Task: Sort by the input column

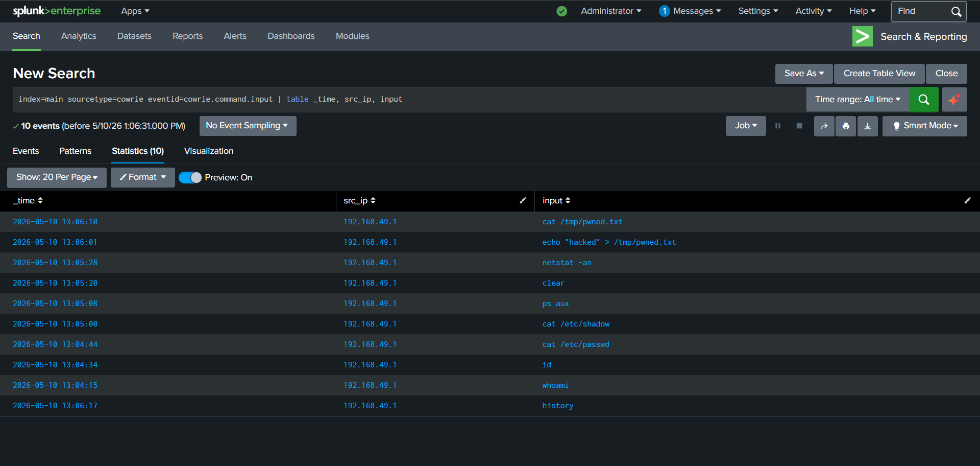Action: coord(556,201)
